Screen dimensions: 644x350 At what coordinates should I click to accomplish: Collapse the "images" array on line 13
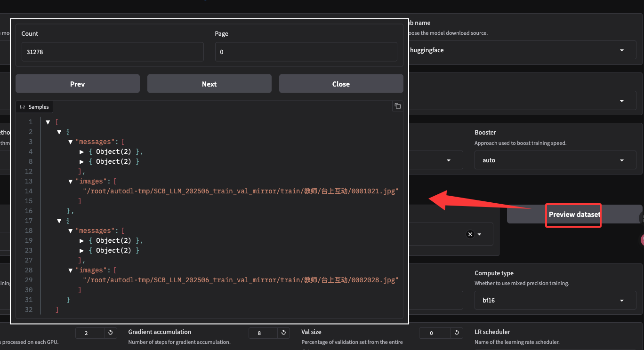tap(71, 182)
